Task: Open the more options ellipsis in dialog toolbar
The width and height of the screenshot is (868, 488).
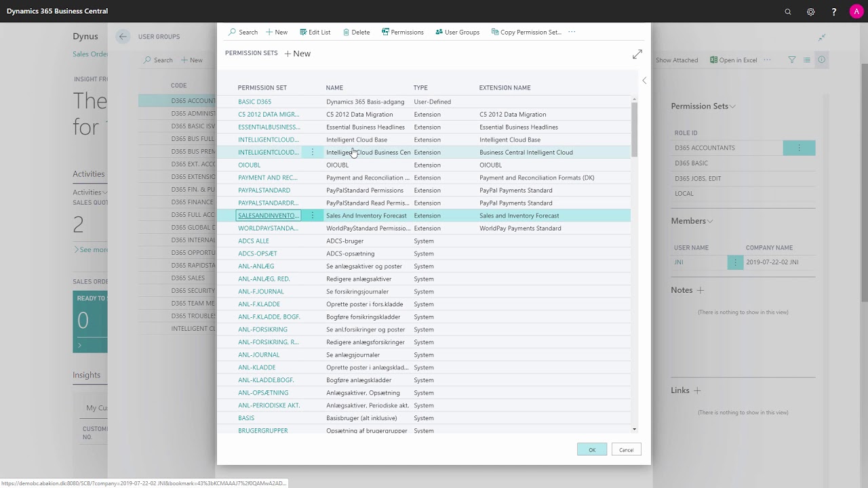Action: pyautogui.click(x=572, y=32)
